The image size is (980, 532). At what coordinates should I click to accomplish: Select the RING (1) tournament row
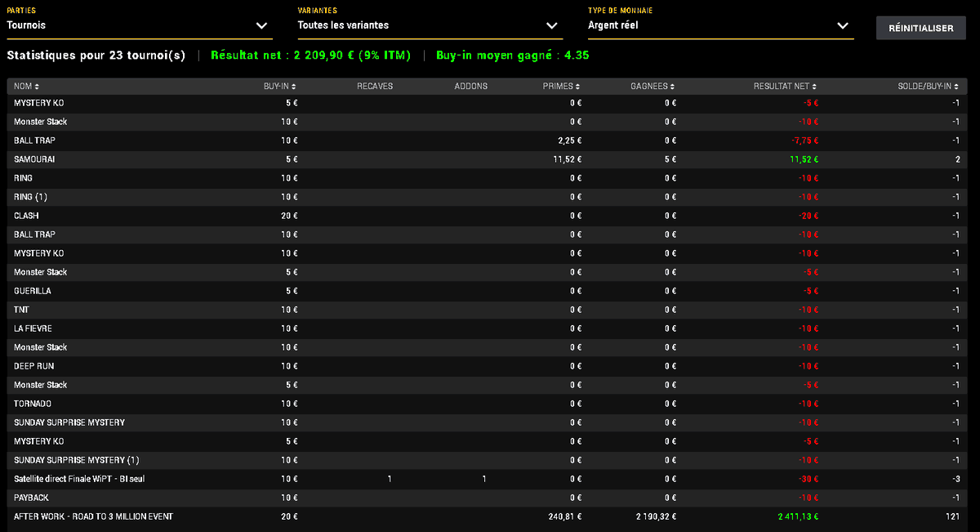(487, 197)
